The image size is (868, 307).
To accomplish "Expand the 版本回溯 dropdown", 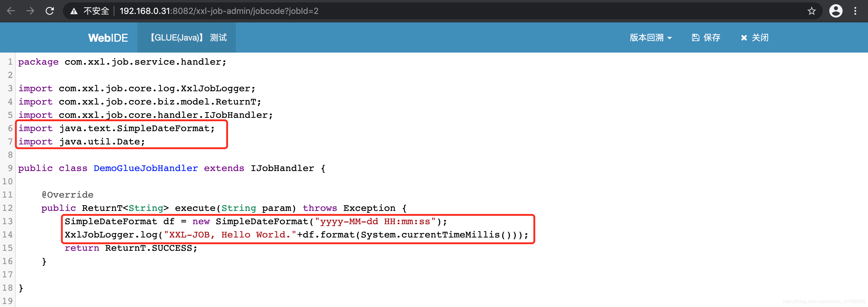I will coord(651,38).
